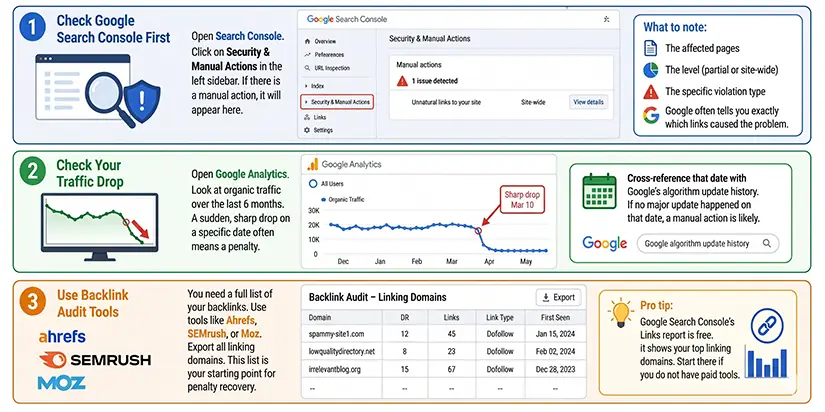Viewport: 825px width, 412px height.
Task: Click the Search Console link in step 1 text
Action: click(x=249, y=37)
